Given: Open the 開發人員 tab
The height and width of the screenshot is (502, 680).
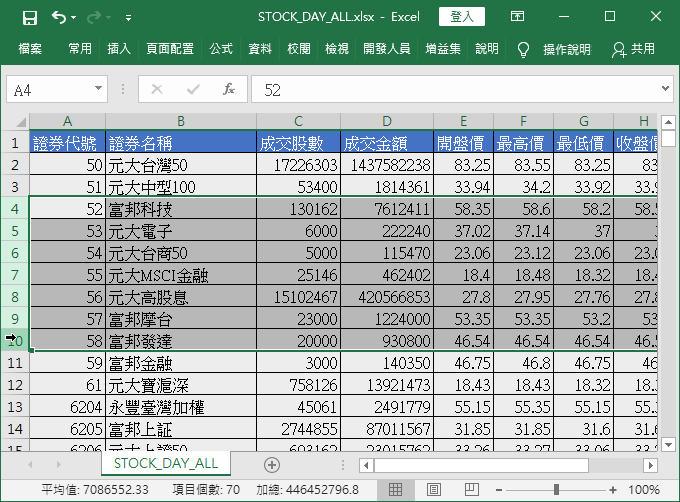Looking at the screenshot, I should [387, 49].
